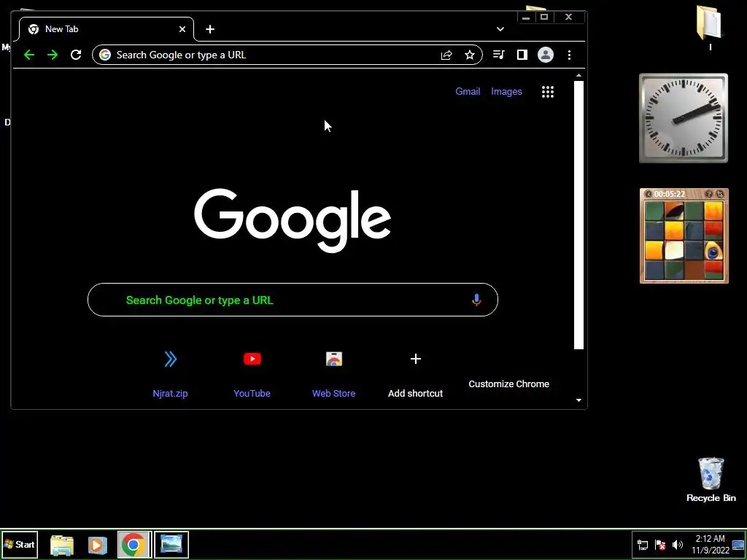
Task: Open the Njrat.zip shortcut tile
Action: [170, 375]
